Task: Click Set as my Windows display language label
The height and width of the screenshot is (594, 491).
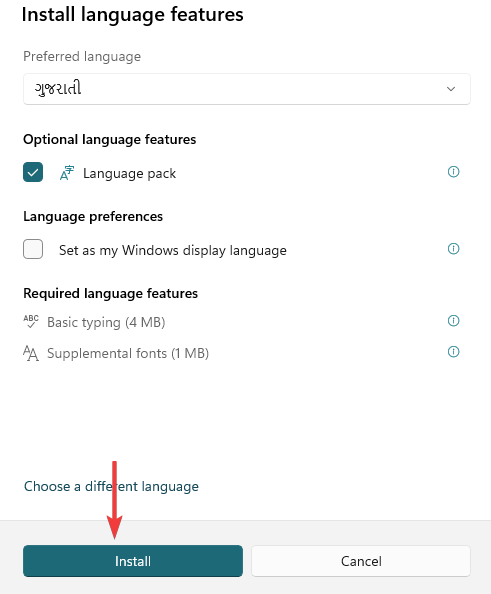Action: tap(173, 250)
